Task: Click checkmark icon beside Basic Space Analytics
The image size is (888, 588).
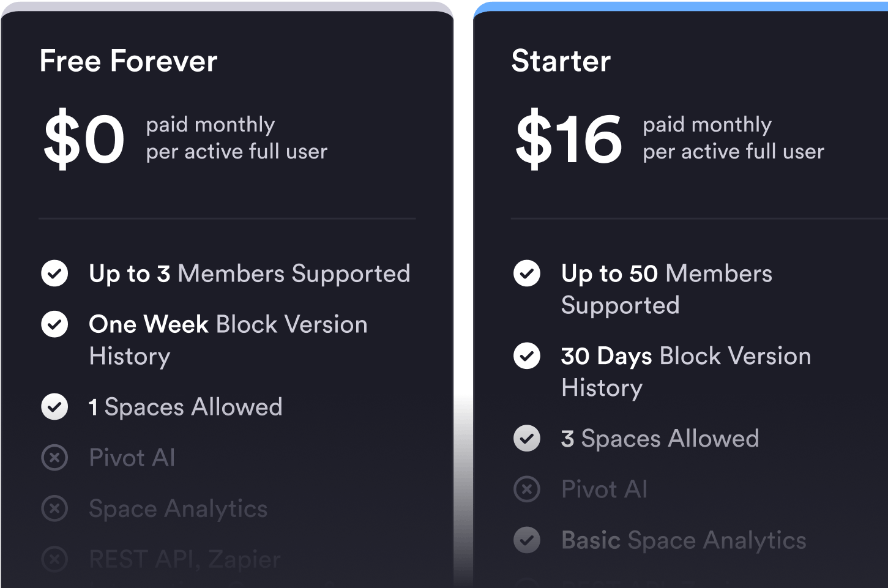Action: pos(527,540)
